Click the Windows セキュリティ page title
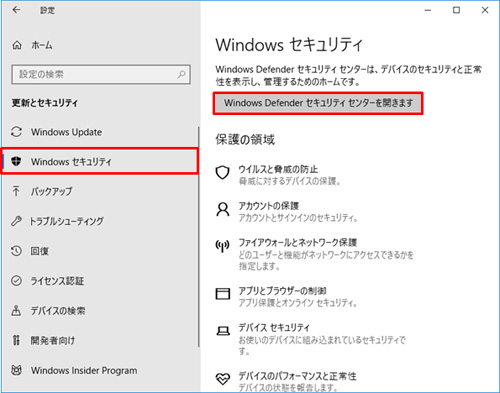Viewport: 500px width, 393px height. (x=289, y=45)
